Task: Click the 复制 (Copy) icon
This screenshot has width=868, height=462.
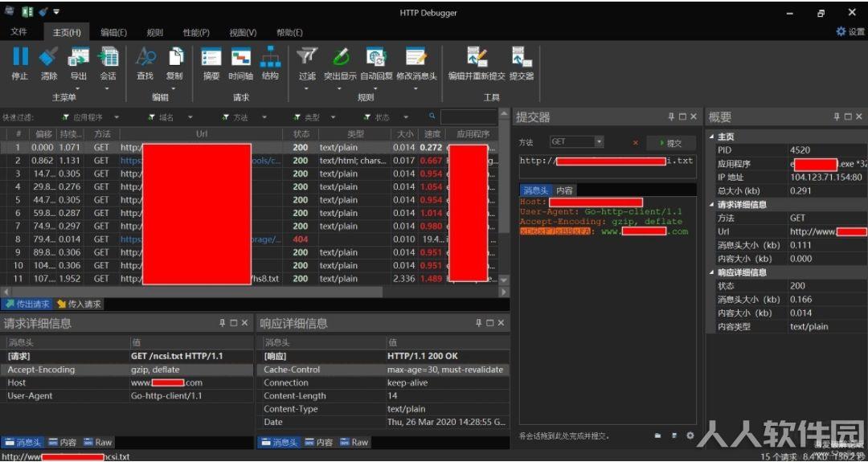Action: [175, 56]
